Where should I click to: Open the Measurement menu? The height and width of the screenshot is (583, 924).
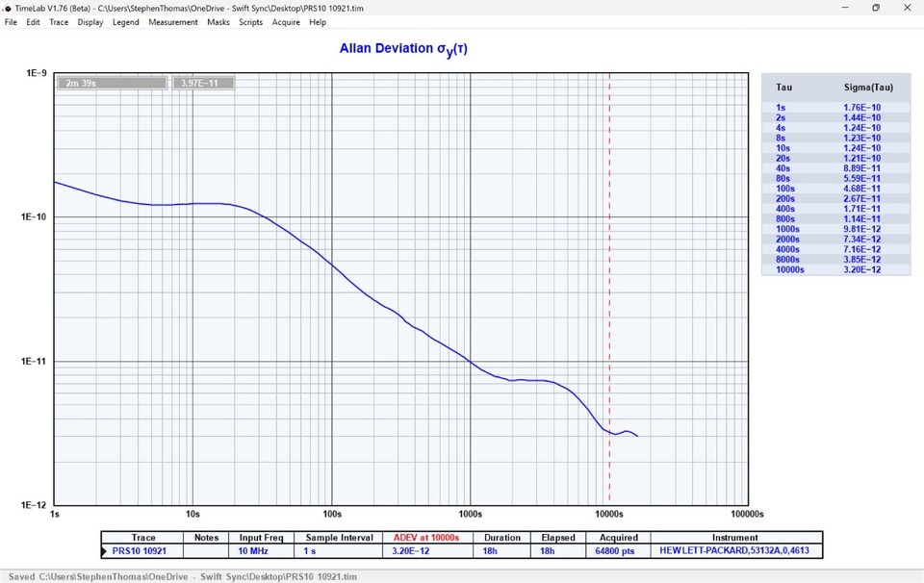[173, 21]
